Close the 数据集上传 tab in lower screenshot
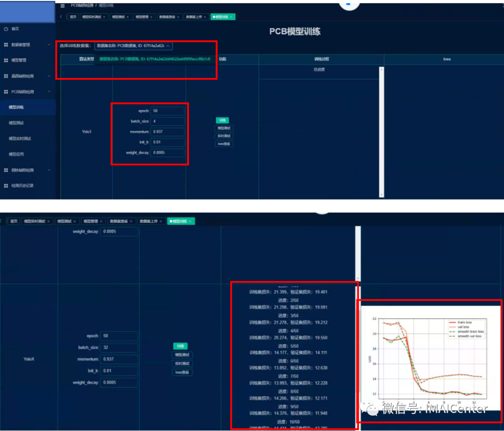Image resolution: width=504 pixels, height=431 pixels. coord(161,221)
